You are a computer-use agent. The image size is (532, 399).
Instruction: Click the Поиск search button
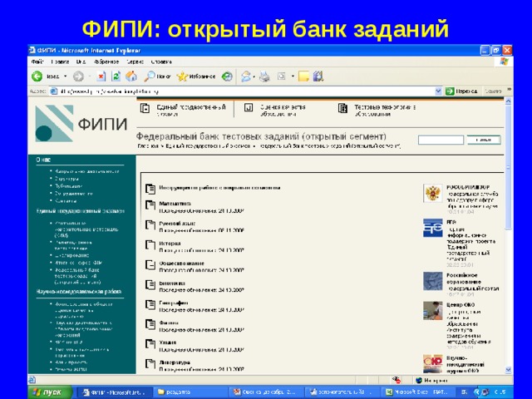pyautogui.click(x=484, y=140)
